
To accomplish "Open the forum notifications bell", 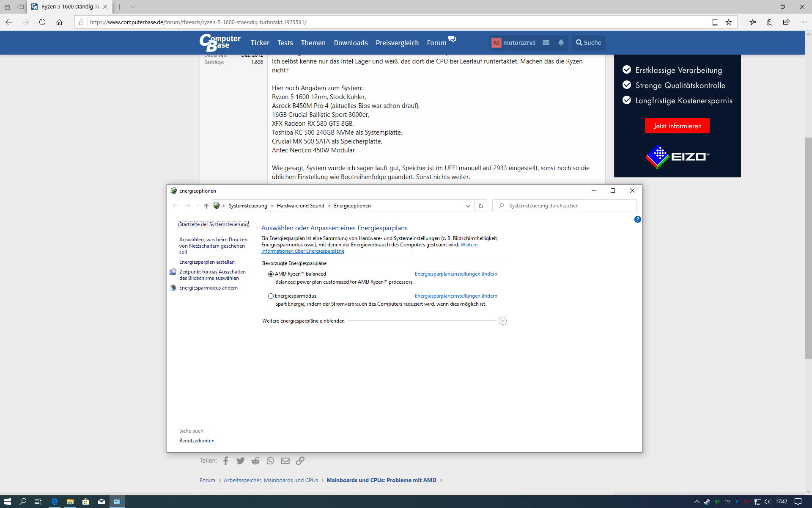I will 561,43.
